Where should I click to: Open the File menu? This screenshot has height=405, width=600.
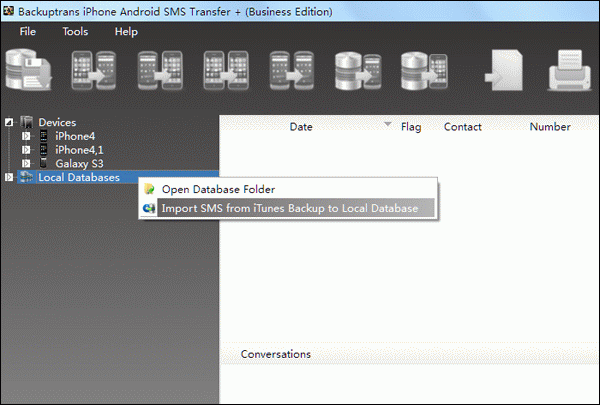28,31
